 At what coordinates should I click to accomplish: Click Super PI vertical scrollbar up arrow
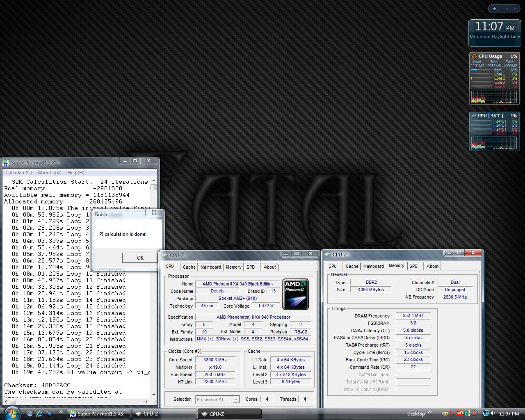click(154, 181)
